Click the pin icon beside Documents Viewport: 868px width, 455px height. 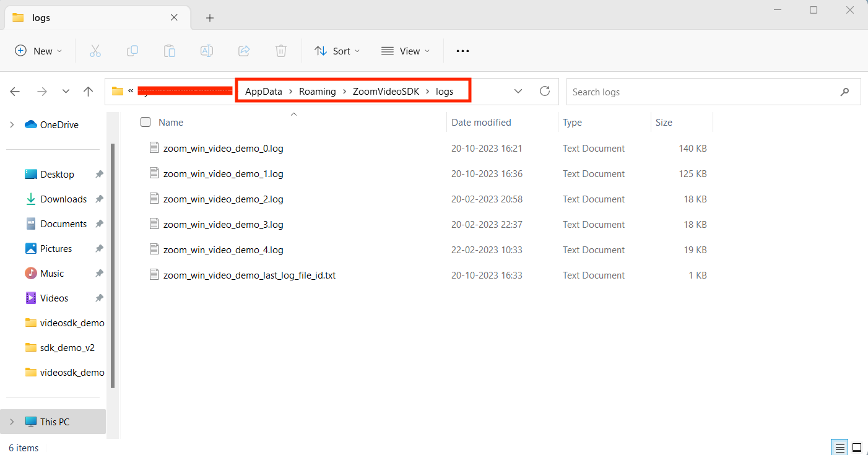[x=99, y=224]
